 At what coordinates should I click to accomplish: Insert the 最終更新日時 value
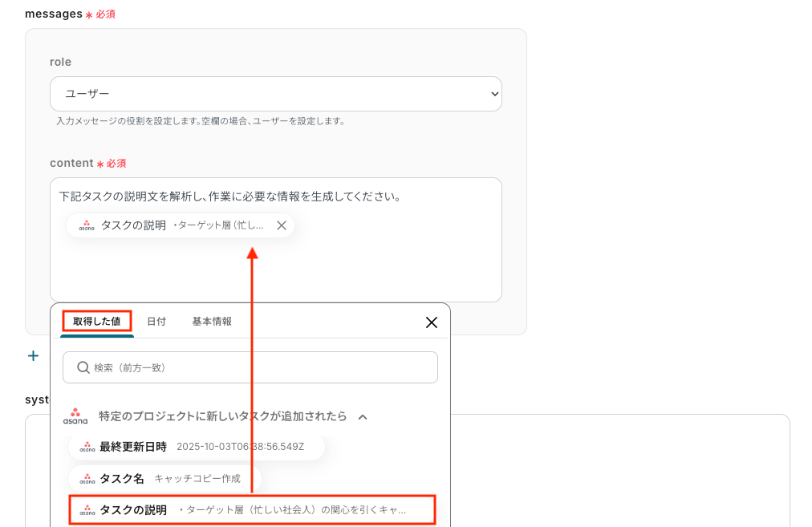[197, 447]
